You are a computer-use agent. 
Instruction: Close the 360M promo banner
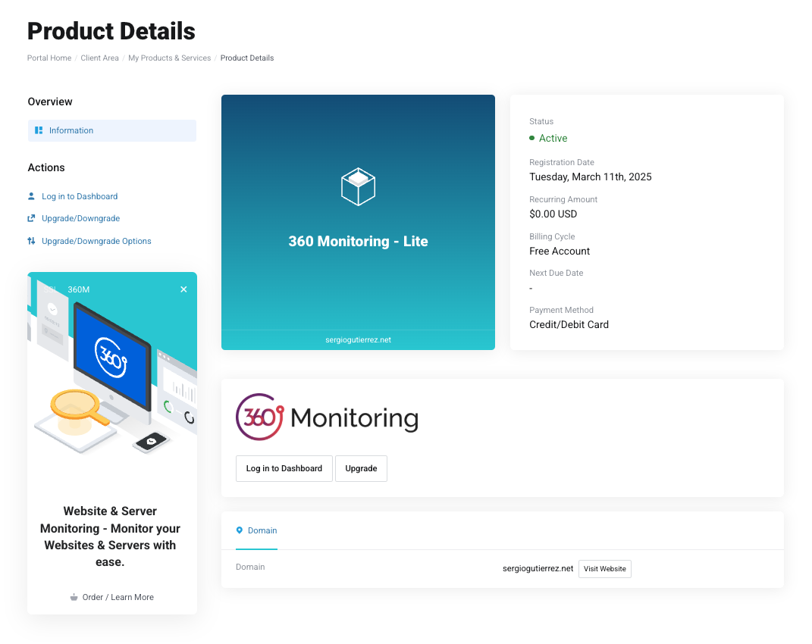point(183,289)
